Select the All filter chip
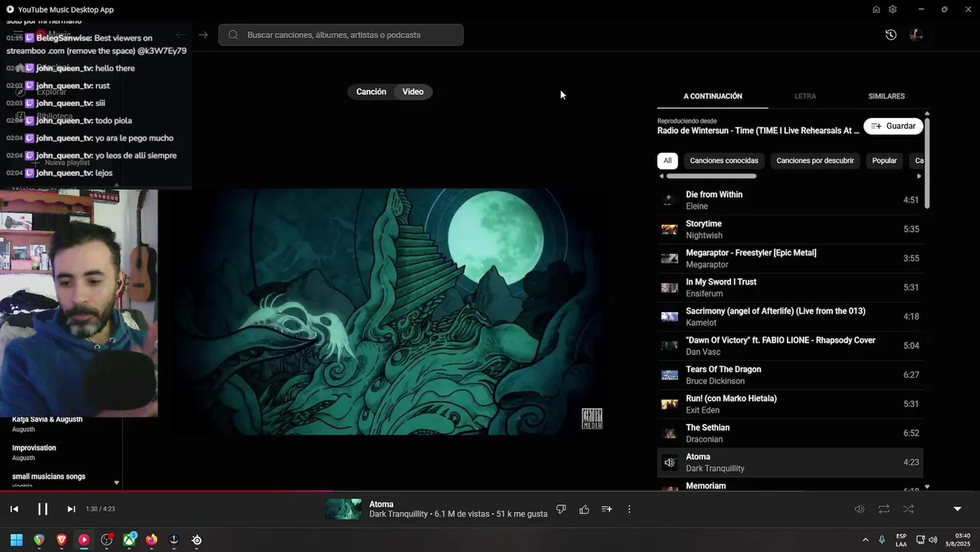This screenshot has height=552, width=980. point(667,160)
